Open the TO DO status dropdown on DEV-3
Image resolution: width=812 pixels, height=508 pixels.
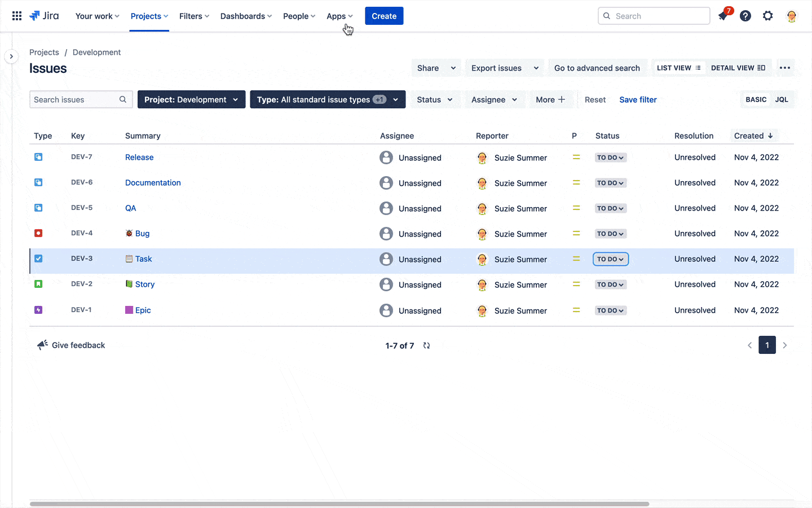point(611,259)
